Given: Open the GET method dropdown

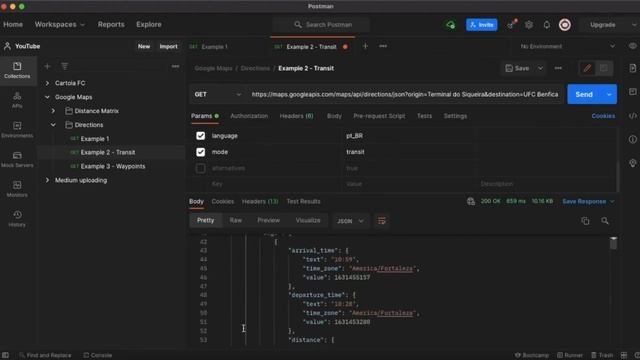Looking at the screenshot, I should coord(218,95).
